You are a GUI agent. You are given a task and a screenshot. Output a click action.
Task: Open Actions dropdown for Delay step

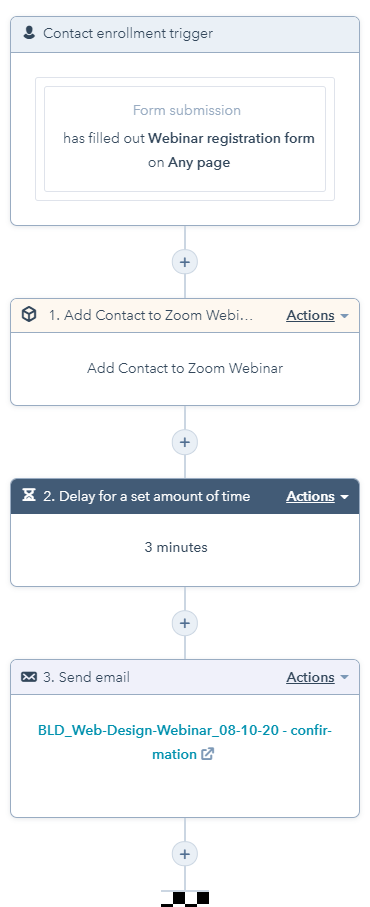317,496
